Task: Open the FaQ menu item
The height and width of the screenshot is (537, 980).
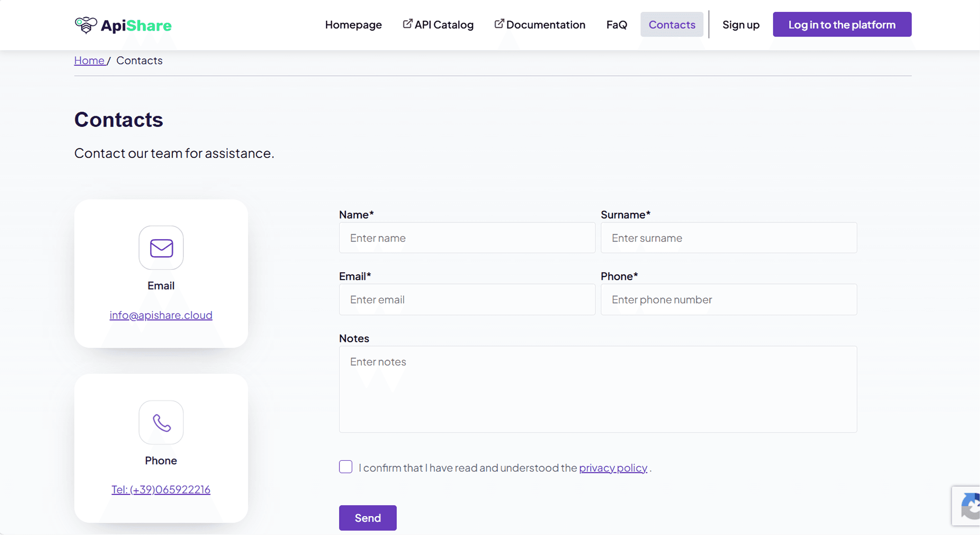Action: 616,25
